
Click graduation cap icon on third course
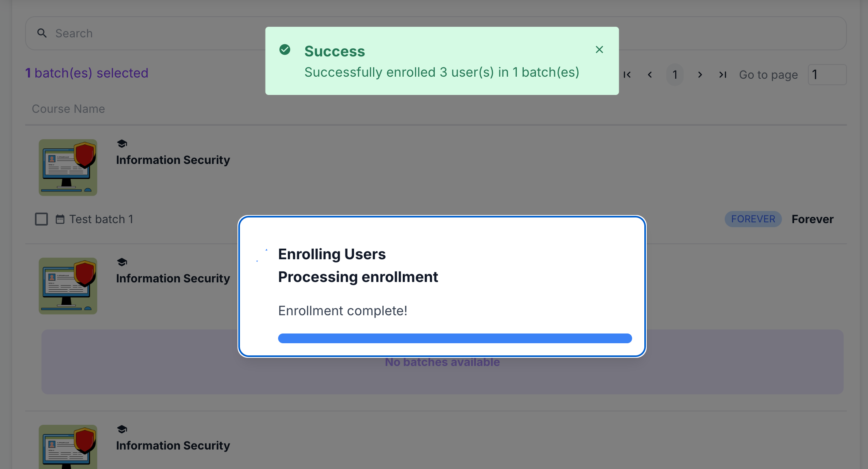point(122,429)
